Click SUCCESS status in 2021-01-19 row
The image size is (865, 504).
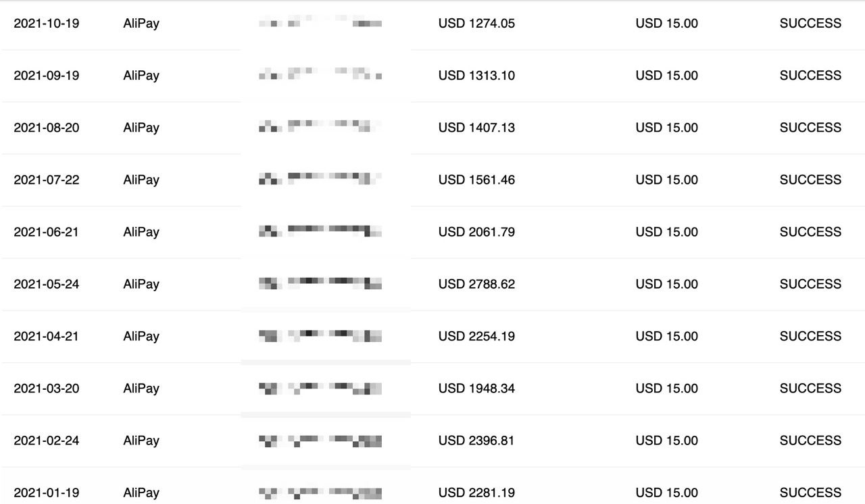pos(810,493)
